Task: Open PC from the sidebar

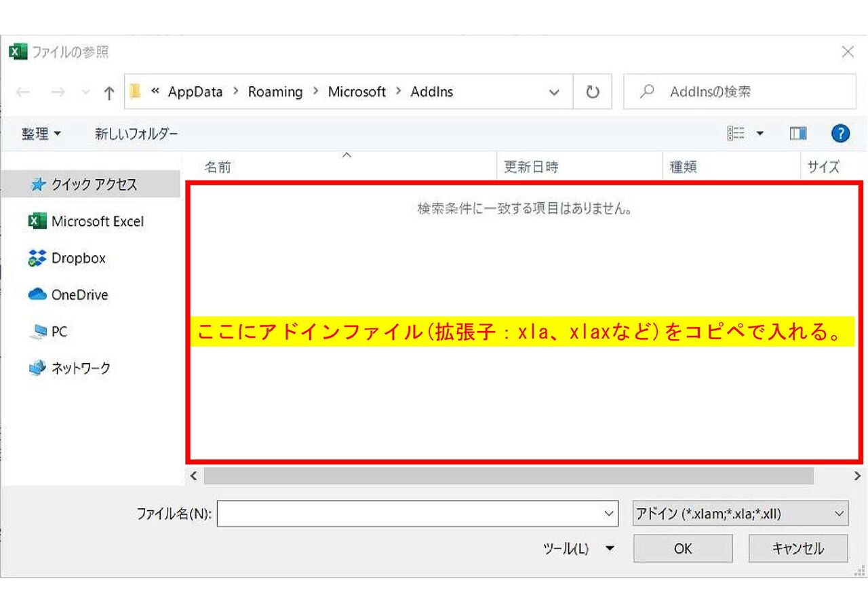Action: tap(59, 331)
